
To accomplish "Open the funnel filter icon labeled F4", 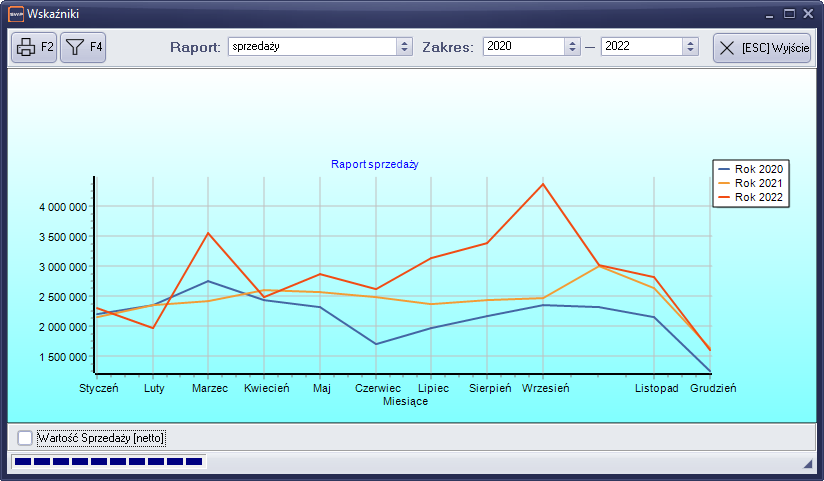I will click(83, 47).
